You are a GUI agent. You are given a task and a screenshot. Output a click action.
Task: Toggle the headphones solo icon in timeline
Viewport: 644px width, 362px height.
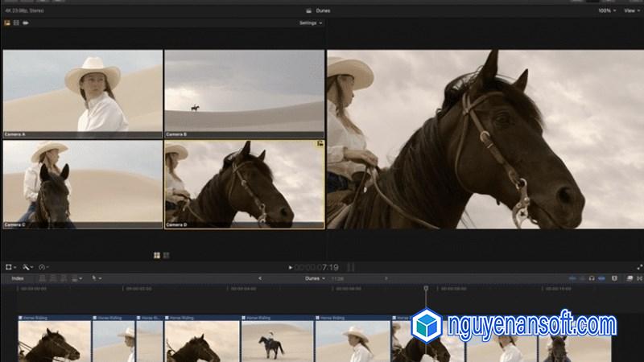(x=592, y=278)
